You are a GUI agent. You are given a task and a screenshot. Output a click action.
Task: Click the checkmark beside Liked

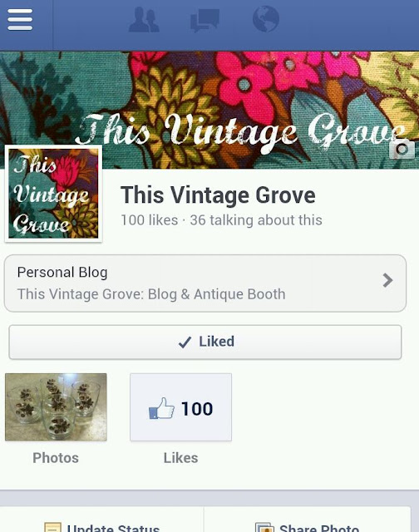185,342
